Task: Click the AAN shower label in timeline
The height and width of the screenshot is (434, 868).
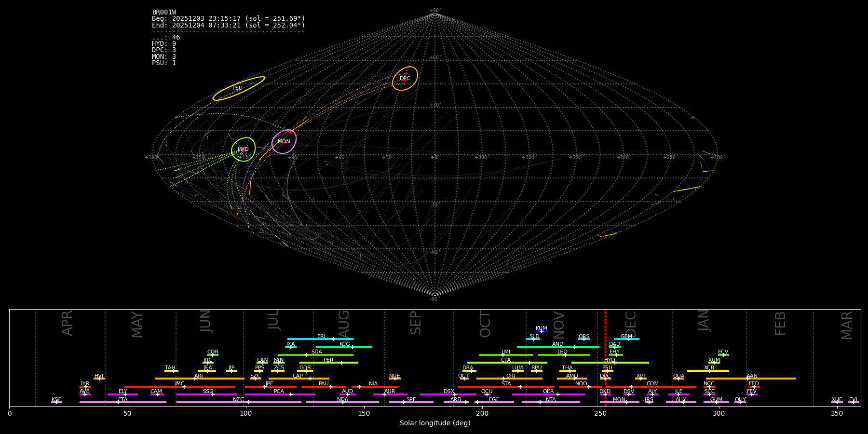Action: tap(752, 376)
